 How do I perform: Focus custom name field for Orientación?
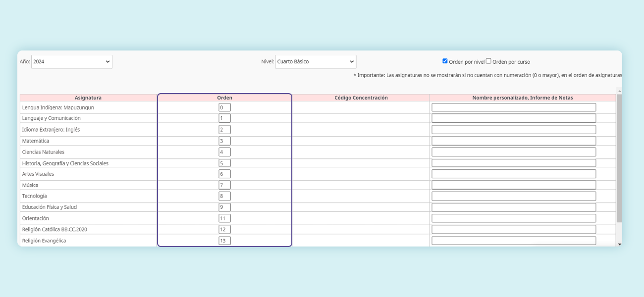tap(514, 218)
